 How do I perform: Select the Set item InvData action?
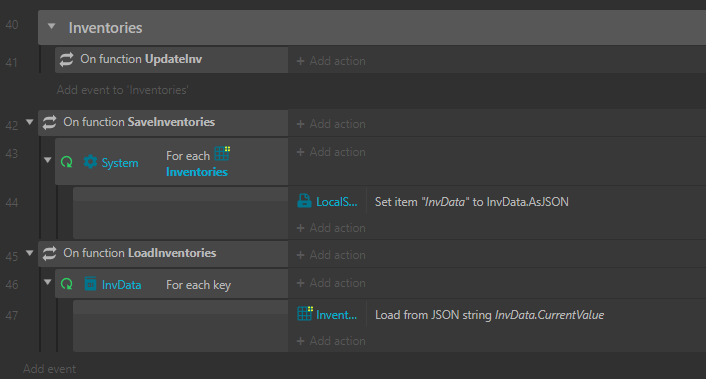coord(471,202)
